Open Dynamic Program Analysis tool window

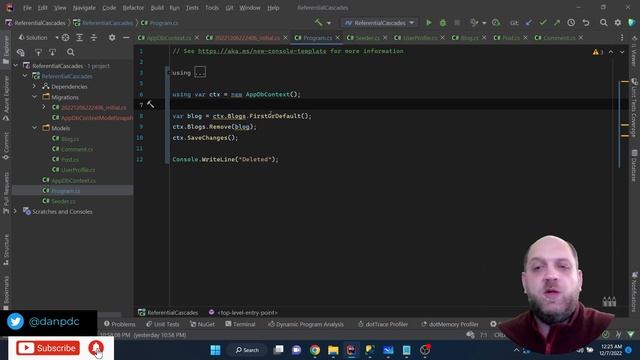[x=306, y=324]
